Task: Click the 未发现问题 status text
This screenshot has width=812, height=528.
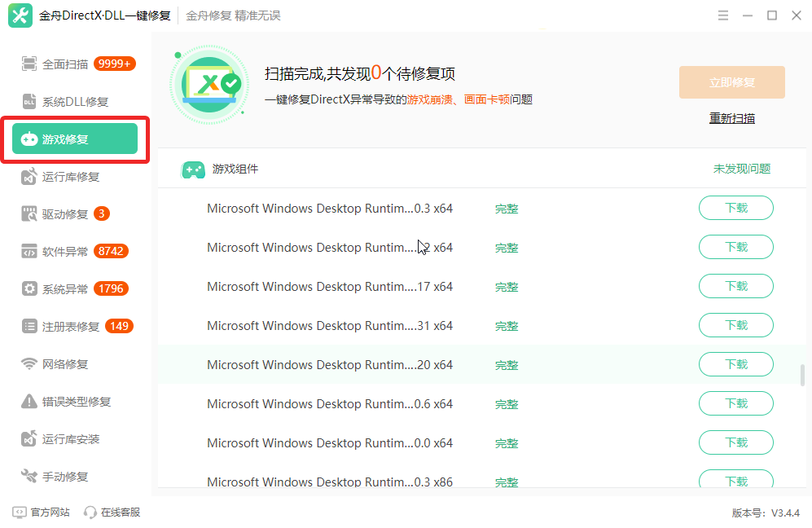Action: (x=742, y=169)
